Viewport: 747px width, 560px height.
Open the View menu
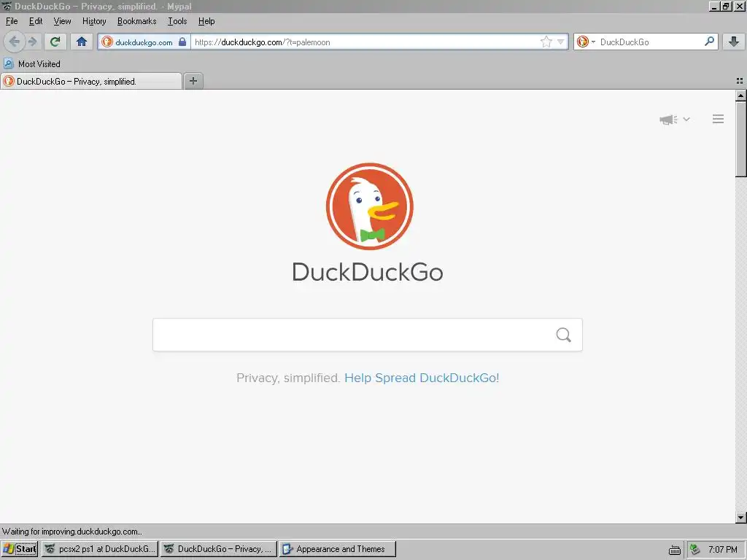tap(62, 21)
